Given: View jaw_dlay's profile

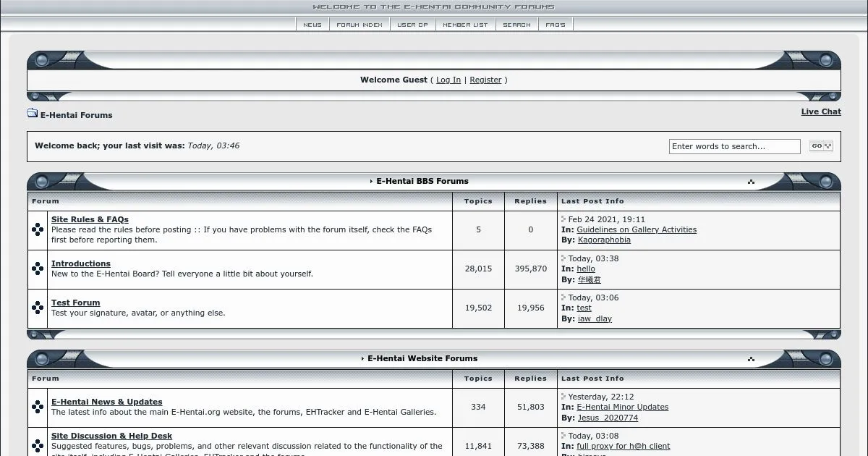Looking at the screenshot, I should coord(595,318).
